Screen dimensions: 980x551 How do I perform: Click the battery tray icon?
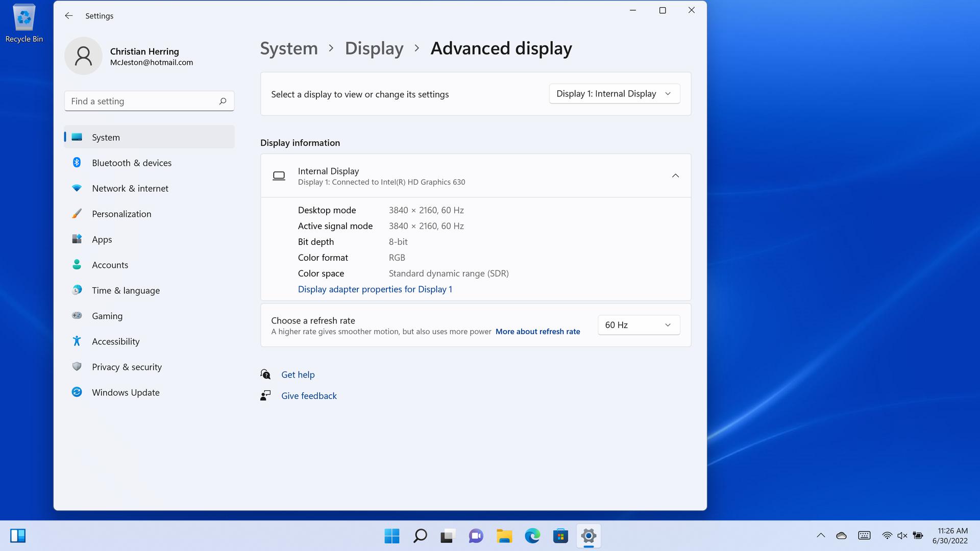click(918, 535)
